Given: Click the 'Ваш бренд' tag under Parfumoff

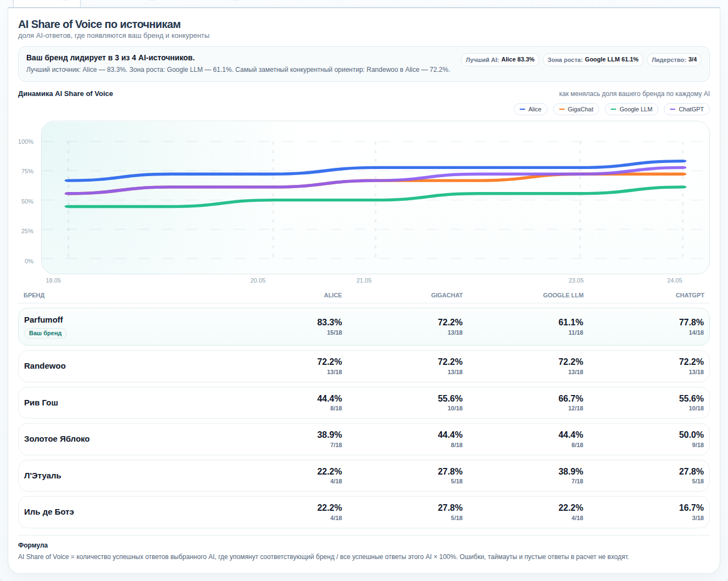Looking at the screenshot, I should click(x=45, y=333).
